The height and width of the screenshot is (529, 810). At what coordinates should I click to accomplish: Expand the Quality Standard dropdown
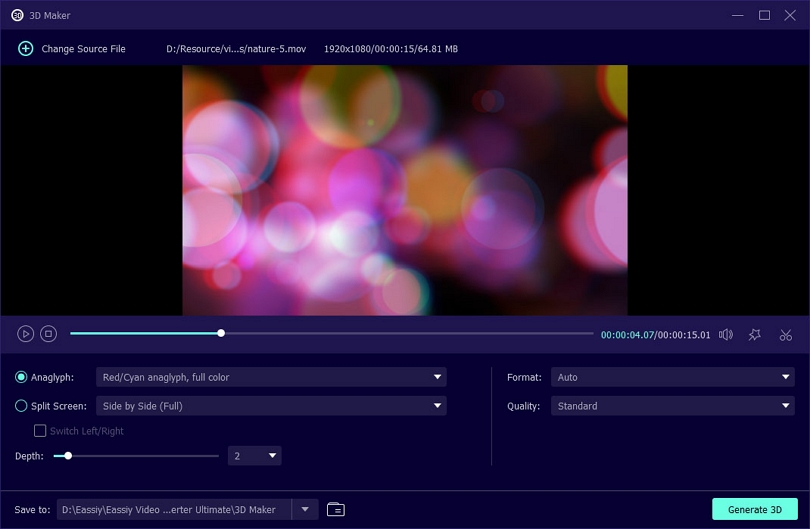pos(673,406)
